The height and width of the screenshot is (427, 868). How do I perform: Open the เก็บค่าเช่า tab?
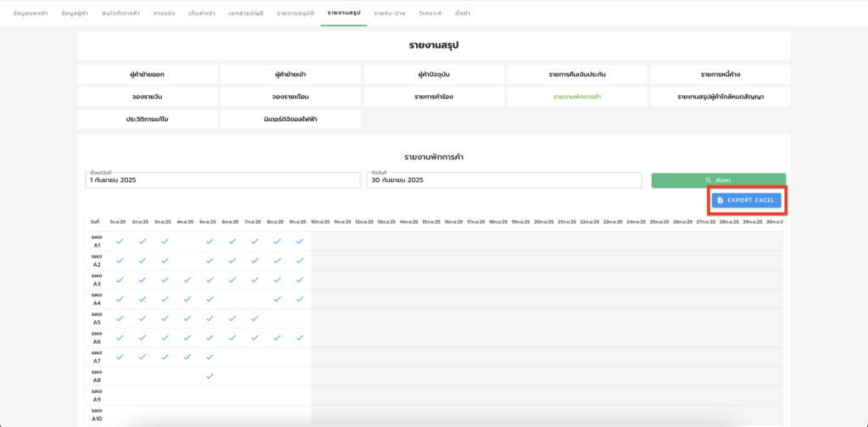point(202,13)
